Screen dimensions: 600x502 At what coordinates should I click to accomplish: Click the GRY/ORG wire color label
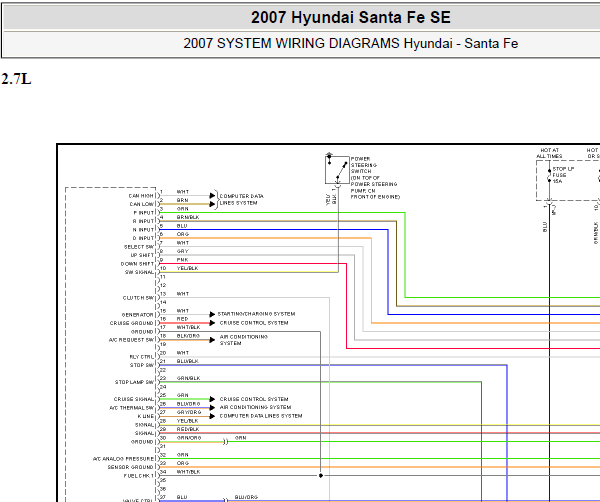(189, 412)
